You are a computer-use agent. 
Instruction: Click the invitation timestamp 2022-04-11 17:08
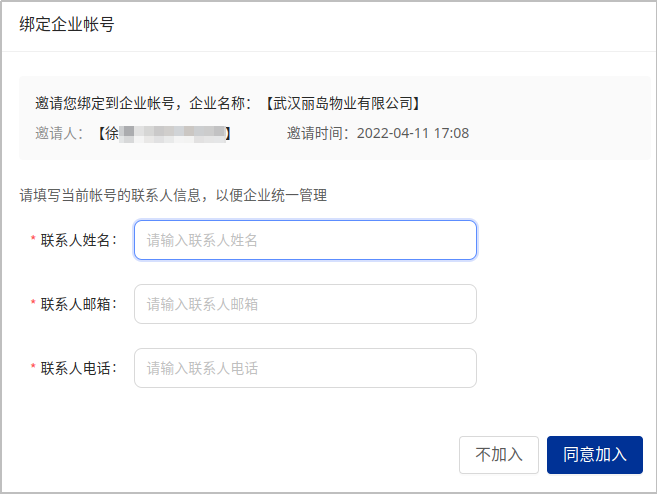pyautogui.click(x=412, y=133)
